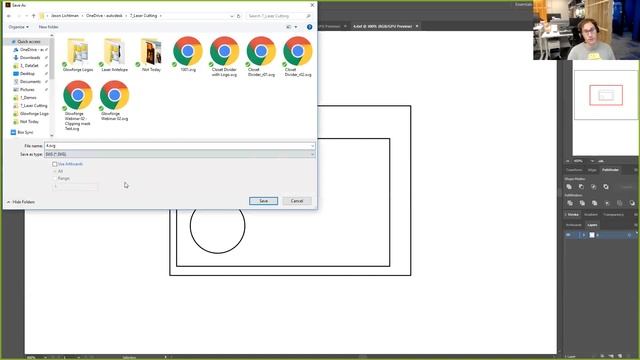
Task: Click the artboard range text field
Action: coord(76,187)
